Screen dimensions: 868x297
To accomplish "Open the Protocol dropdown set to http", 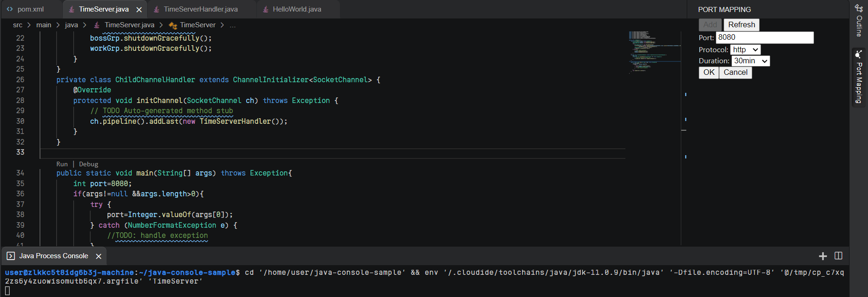I will point(745,50).
